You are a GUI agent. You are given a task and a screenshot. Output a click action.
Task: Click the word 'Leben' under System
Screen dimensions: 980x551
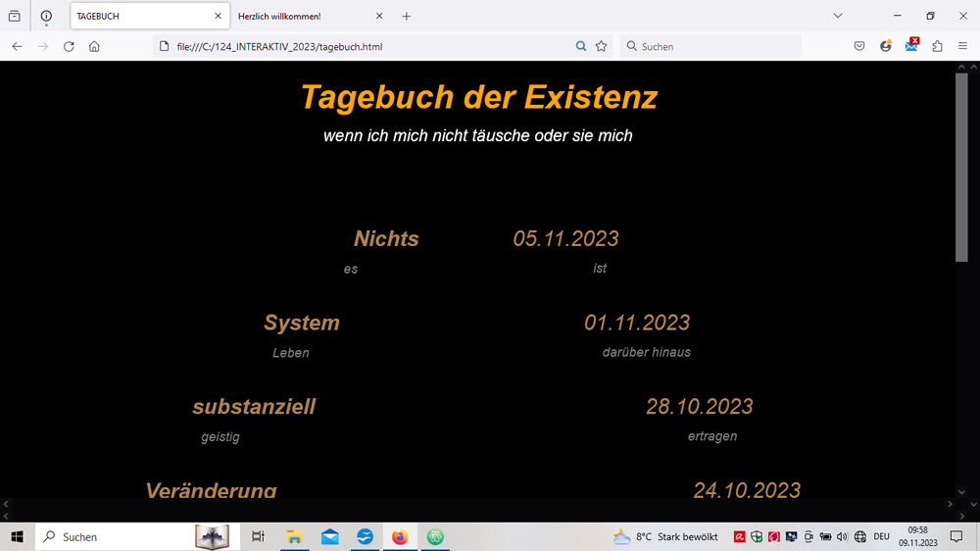(x=291, y=353)
